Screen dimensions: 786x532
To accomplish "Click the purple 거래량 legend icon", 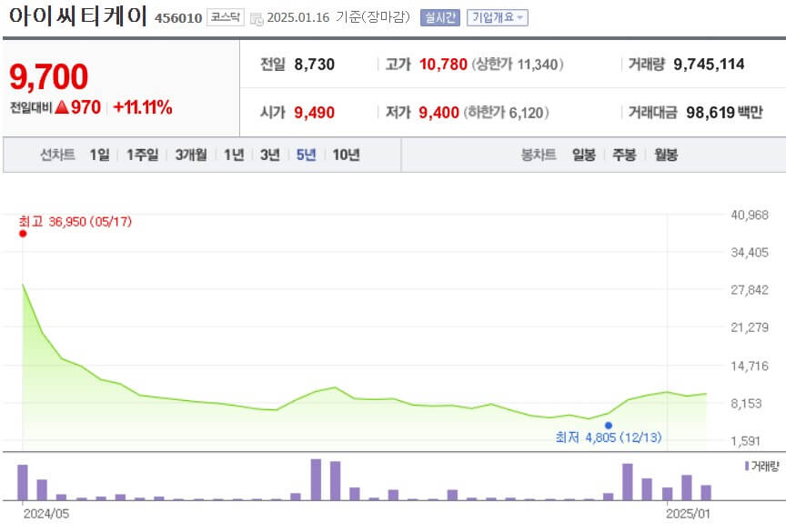I will (746, 465).
